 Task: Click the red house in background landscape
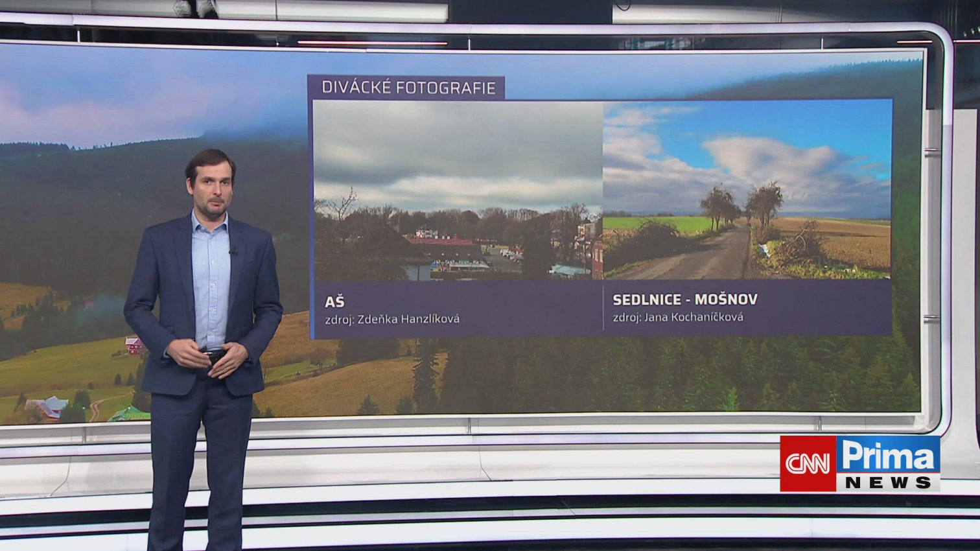[x=134, y=345]
